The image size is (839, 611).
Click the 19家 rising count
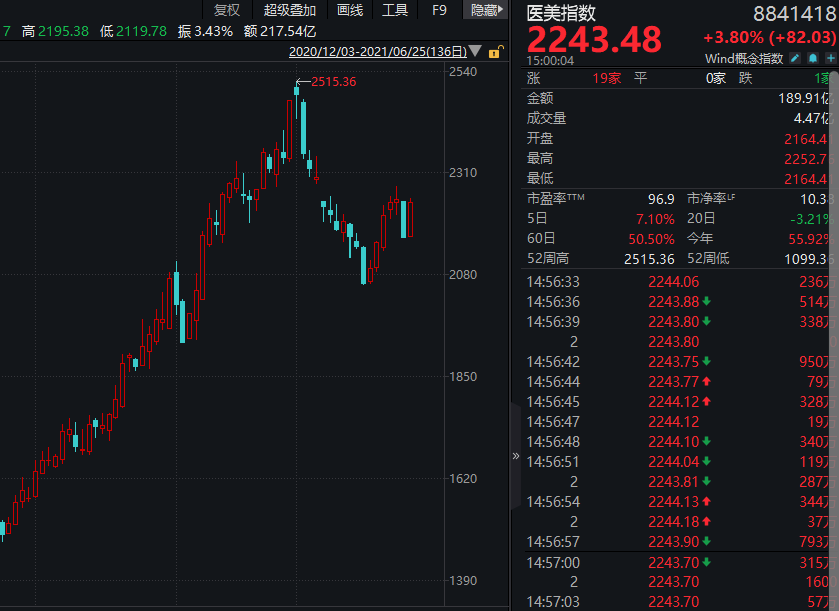[606, 79]
